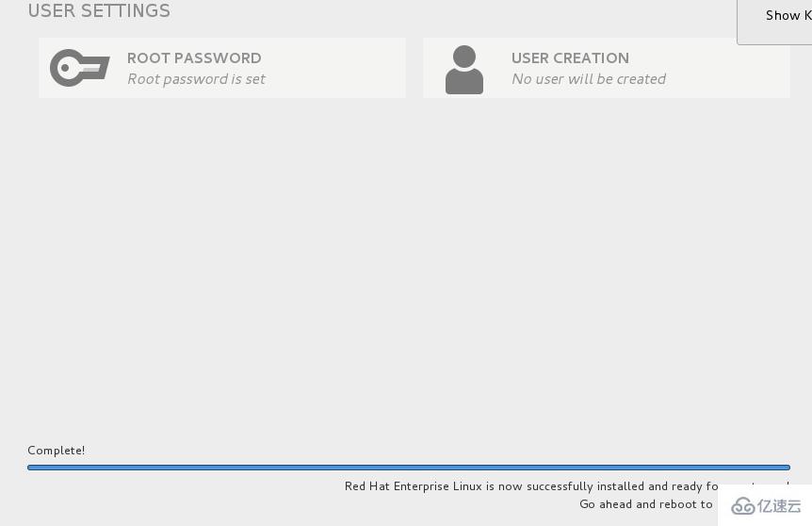The height and width of the screenshot is (526, 812).
Task: Click the cloud logo icon in the watermark
Action: (743, 506)
